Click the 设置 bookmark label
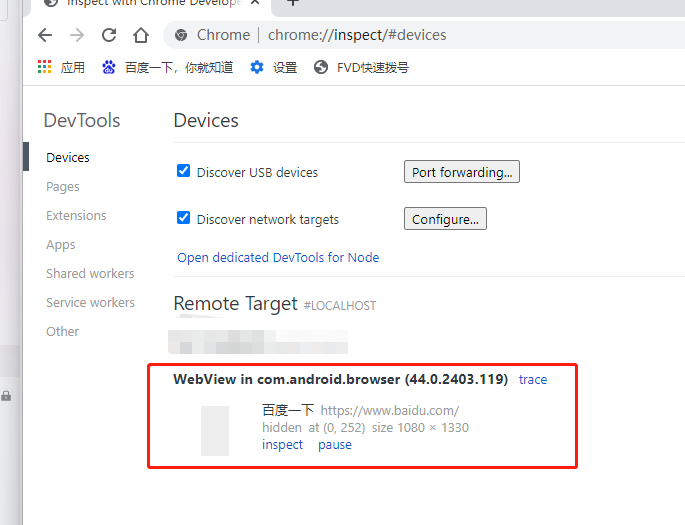Image resolution: width=685 pixels, height=525 pixels. tap(285, 68)
